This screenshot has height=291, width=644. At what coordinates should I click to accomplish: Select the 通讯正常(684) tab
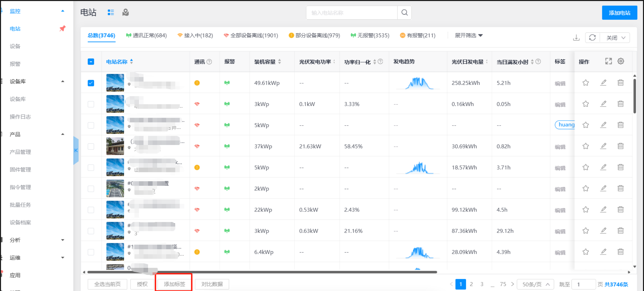(x=147, y=35)
